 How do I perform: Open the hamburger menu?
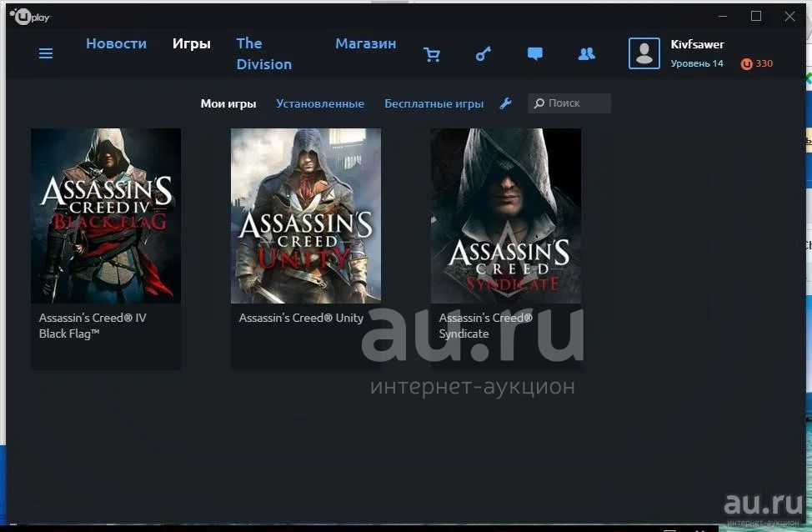(46, 53)
